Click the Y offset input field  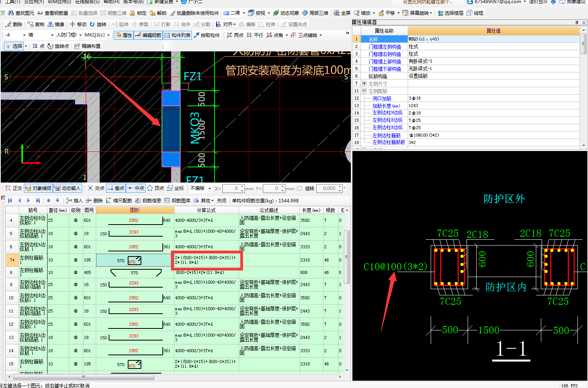point(272,188)
